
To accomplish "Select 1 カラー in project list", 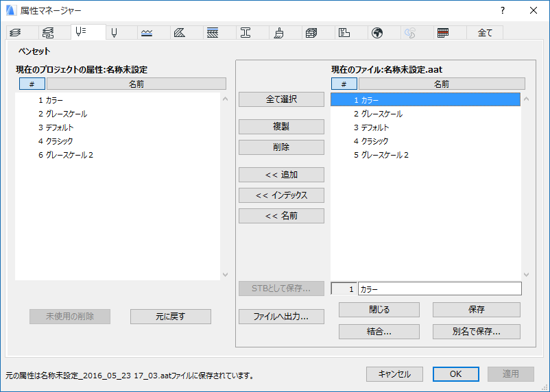I will coord(117,100).
